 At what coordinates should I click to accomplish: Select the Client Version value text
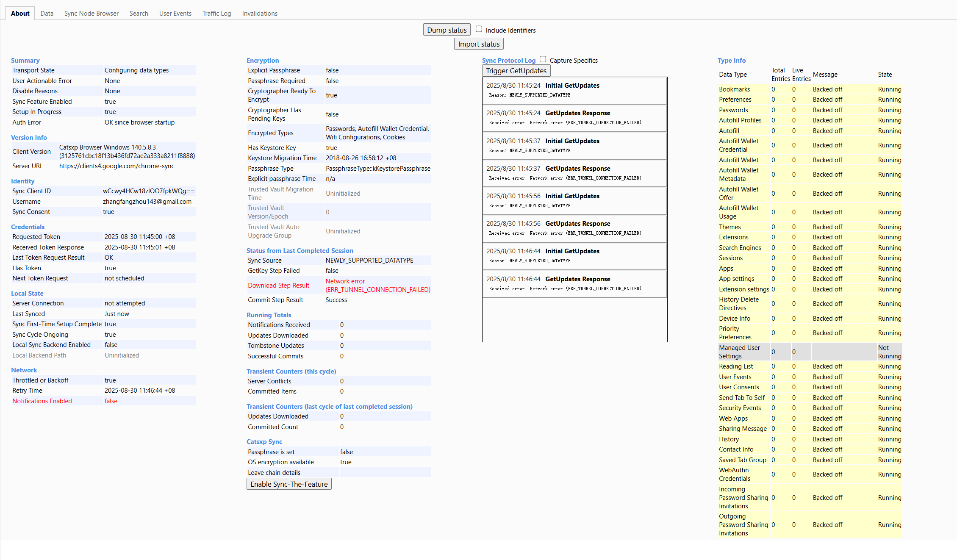pyautogui.click(x=127, y=152)
